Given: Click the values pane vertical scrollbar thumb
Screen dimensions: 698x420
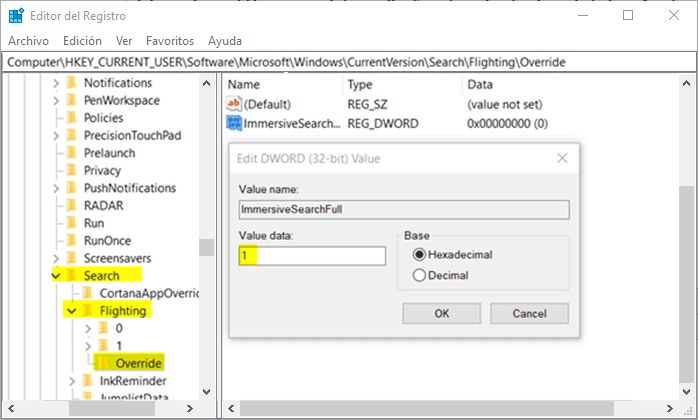Looking at the screenshot, I should 686,284.
